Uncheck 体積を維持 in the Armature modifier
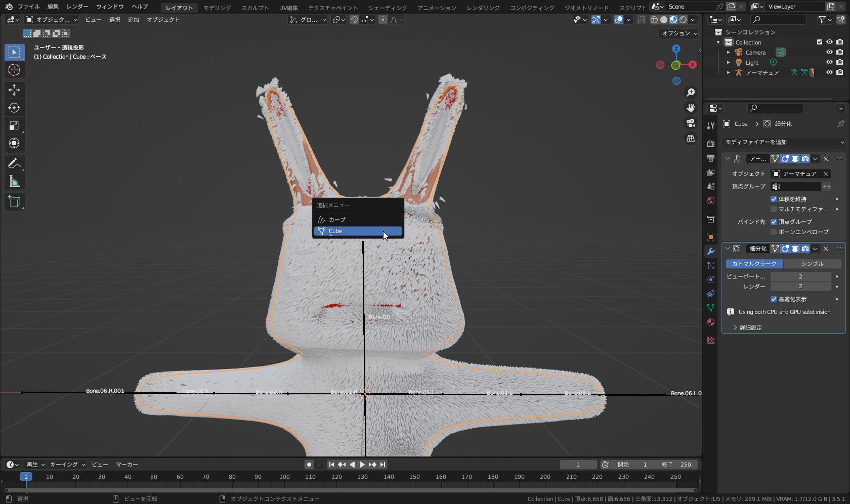This screenshot has height=504, width=850. click(774, 199)
